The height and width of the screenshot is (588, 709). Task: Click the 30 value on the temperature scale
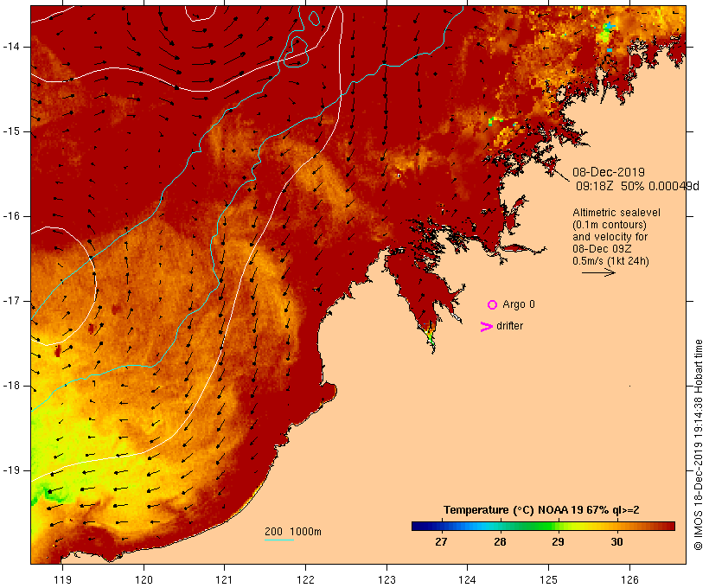click(x=616, y=542)
